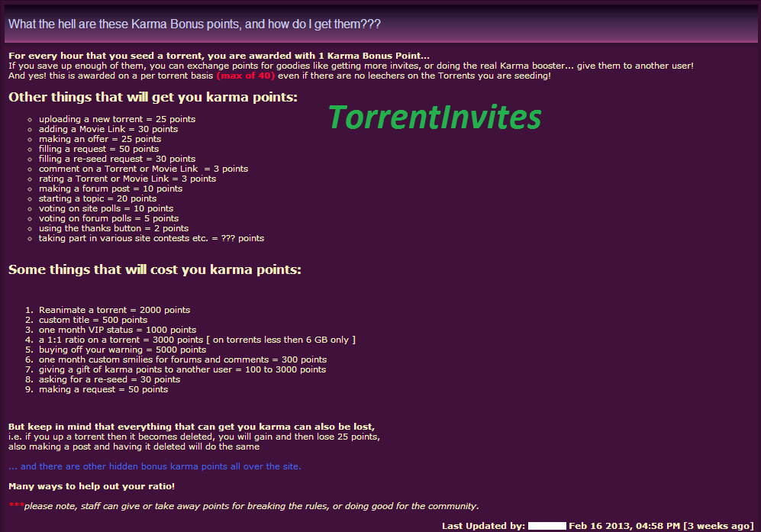This screenshot has height=532, width=761.
Task: Select 'giving a gift of karma points' line
Action: [x=182, y=370]
